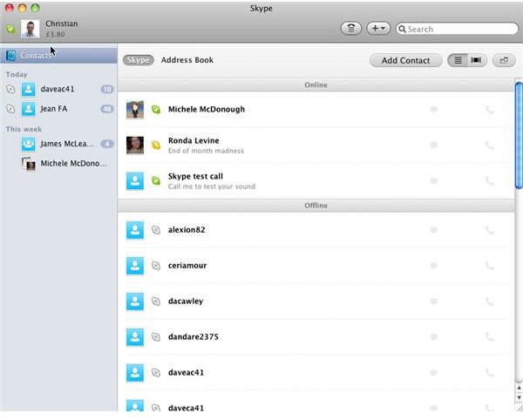Select Contacts in the sidebar
This screenshot has height=420, width=523.
pos(58,56)
